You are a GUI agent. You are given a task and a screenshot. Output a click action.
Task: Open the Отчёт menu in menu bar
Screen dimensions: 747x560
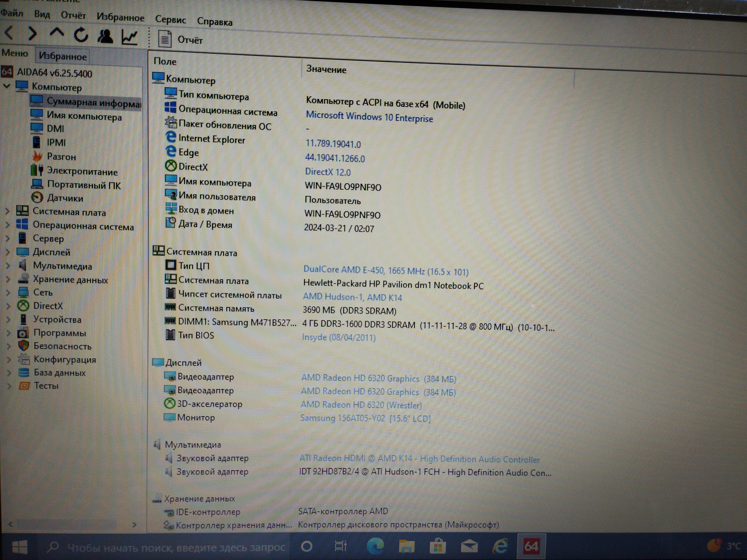[x=73, y=16]
